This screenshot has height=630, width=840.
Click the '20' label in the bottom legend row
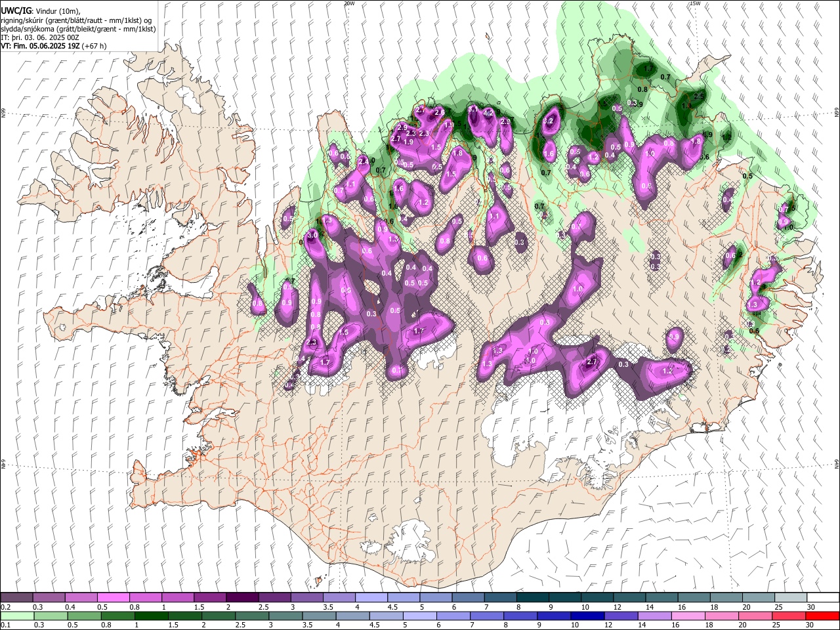point(744,625)
